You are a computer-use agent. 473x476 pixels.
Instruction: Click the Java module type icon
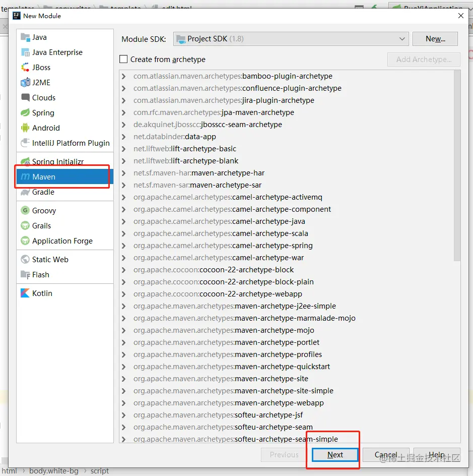point(25,37)
